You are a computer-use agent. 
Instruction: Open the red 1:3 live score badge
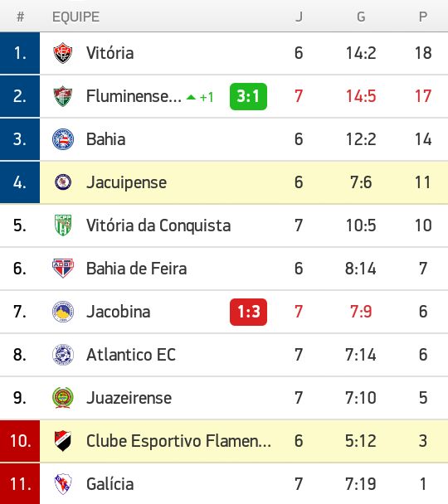248,312
